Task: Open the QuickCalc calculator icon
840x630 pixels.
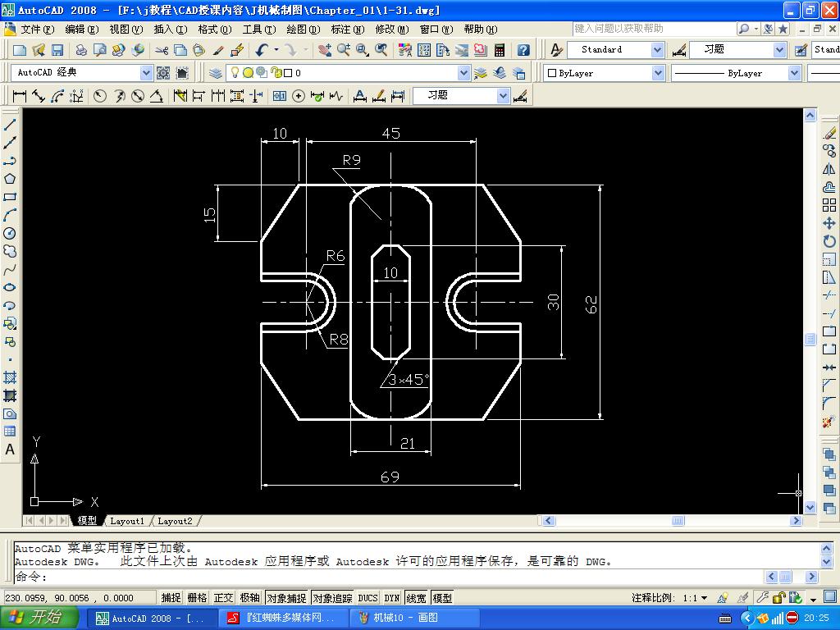Action: tap(500, 50)
